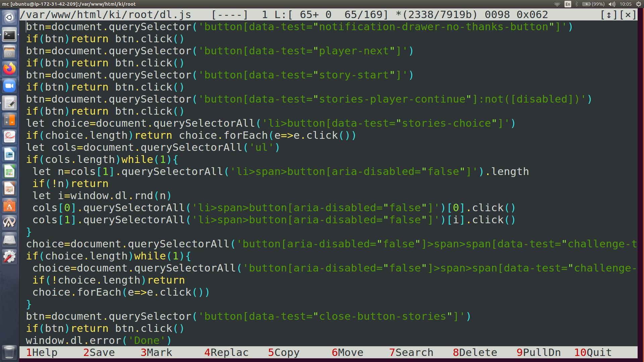Click the Wi-Fi network indicator
This screenshot has height=362, width=644.
(557, 4)
